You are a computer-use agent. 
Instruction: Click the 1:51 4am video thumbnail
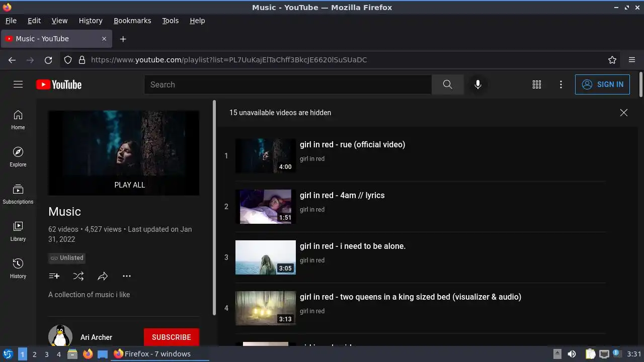[x=266, y=207]
